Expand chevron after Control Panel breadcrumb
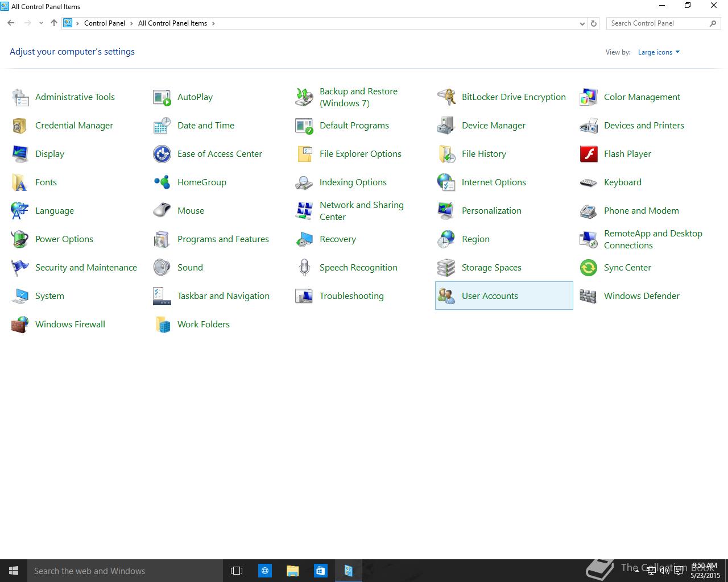Screen dimensions: 728x582 point(131,23)
